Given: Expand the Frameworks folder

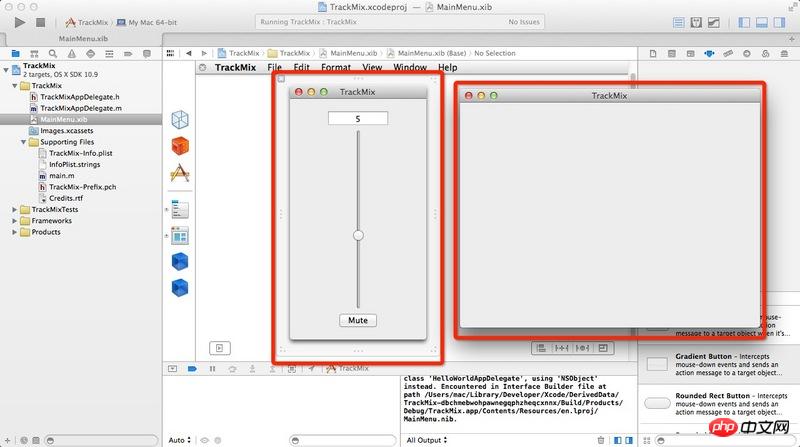Looking at the screenshot, I should pos(15,220).
